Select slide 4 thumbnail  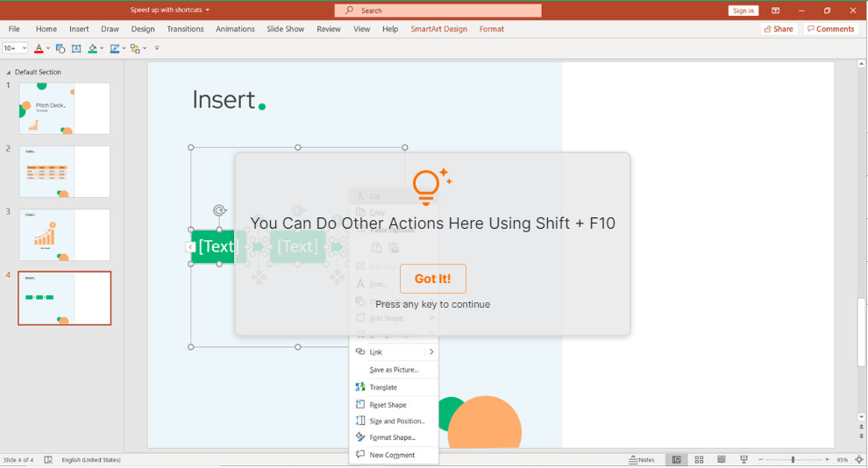[x=64, y=298]
